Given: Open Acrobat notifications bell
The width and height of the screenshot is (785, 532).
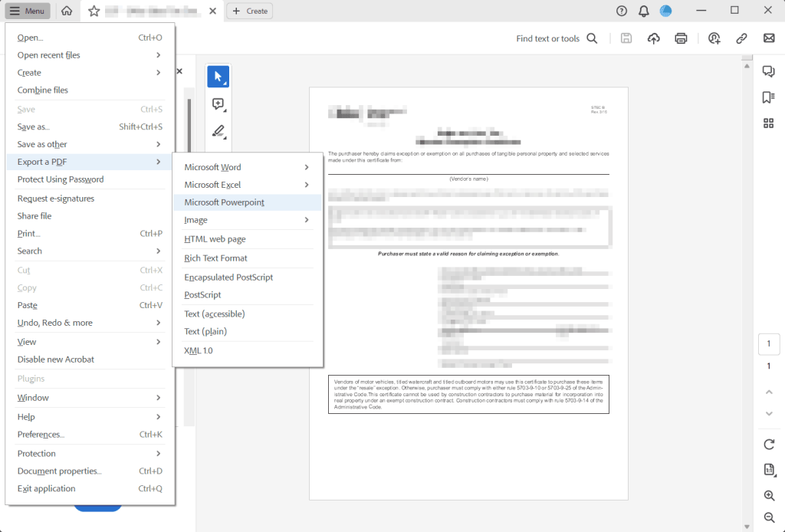Looking at the screenshot, I should [x=644, y=11].
